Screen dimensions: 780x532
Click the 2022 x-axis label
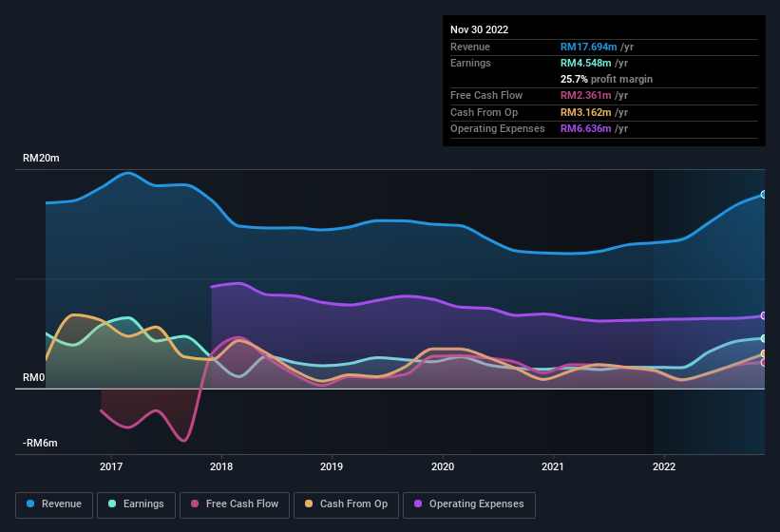664,466
